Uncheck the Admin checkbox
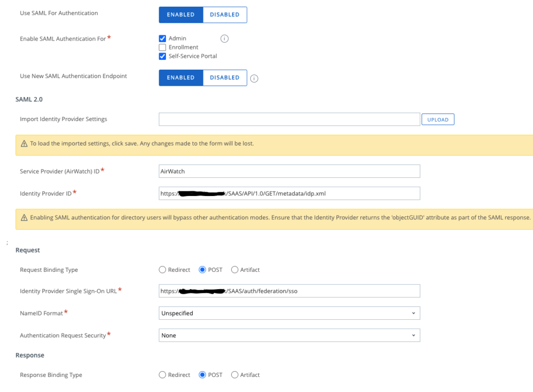Screen dimensions: 533x392 [x=162, y=38]
